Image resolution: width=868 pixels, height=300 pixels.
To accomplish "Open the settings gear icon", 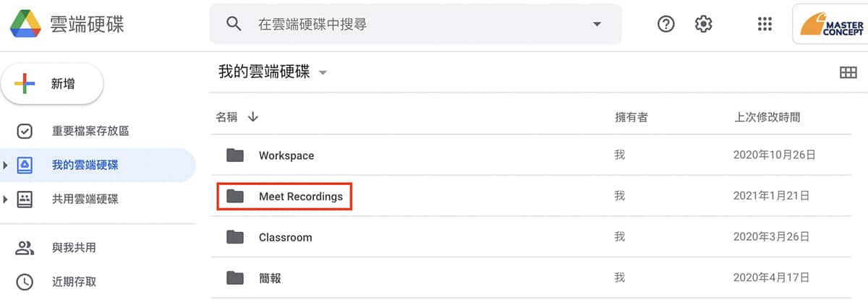I will pyautogui.click(x=703, y=24).
